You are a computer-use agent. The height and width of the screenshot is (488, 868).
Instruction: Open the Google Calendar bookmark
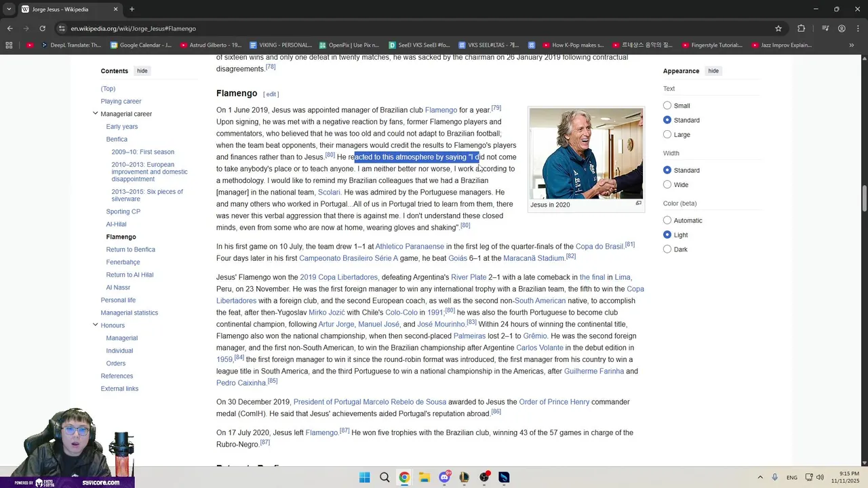pyautogui.click(x=140, y=45)
